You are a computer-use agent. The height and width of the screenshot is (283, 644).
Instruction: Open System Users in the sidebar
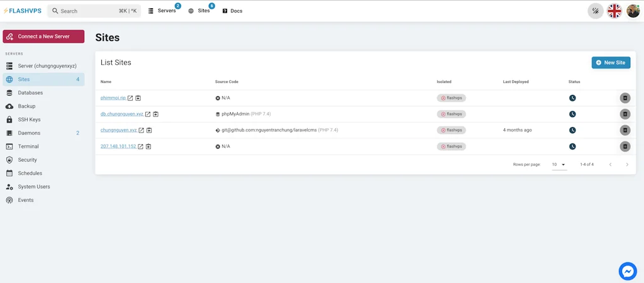[43, 187]
